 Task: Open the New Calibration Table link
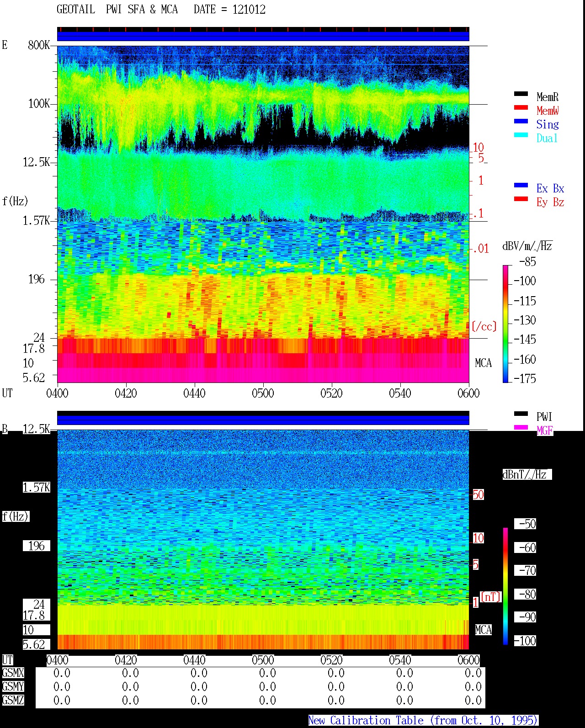click(423, 721)
